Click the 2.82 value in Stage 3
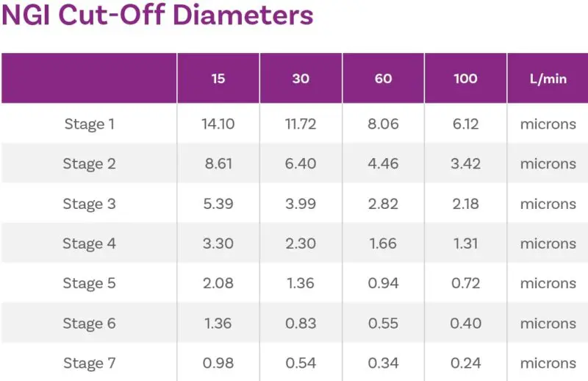This screenshot has height=381, width=588. pyautogui.click(x=383, y=204)
